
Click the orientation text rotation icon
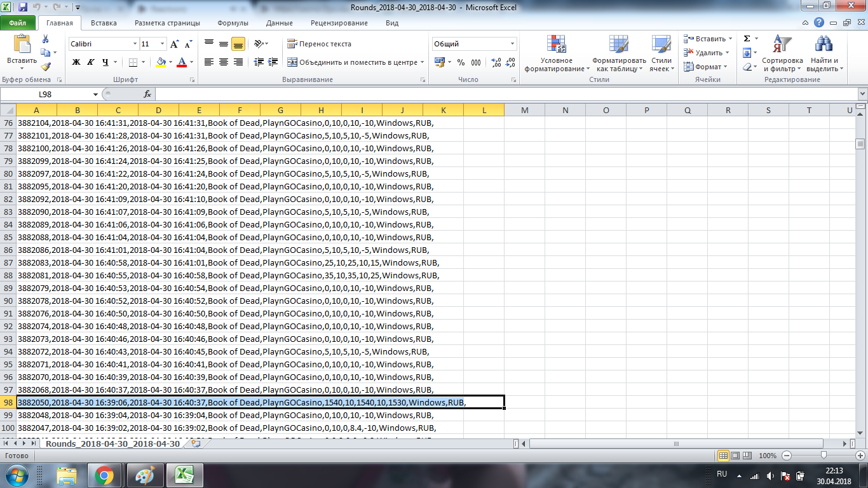click(x=258, y=44)
